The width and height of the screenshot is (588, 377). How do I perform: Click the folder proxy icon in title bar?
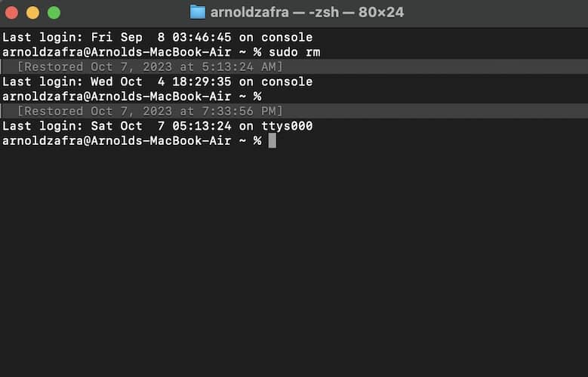click(198, 12)
